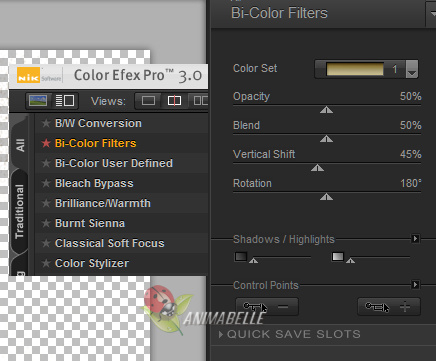
Task: Select side-by-side view icon
Action: click(201, 100)
